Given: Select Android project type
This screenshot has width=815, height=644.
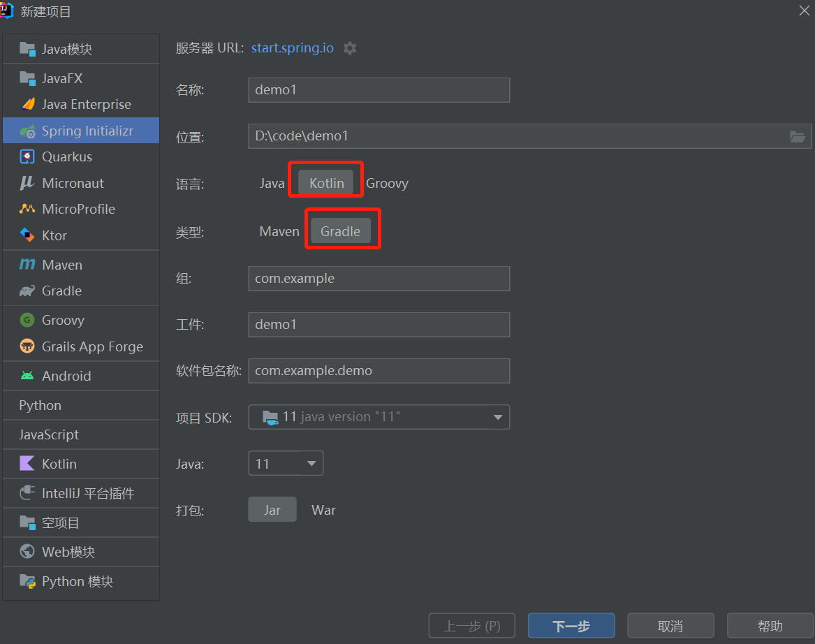Looking at the screenshot, I should tap(81, 376).
